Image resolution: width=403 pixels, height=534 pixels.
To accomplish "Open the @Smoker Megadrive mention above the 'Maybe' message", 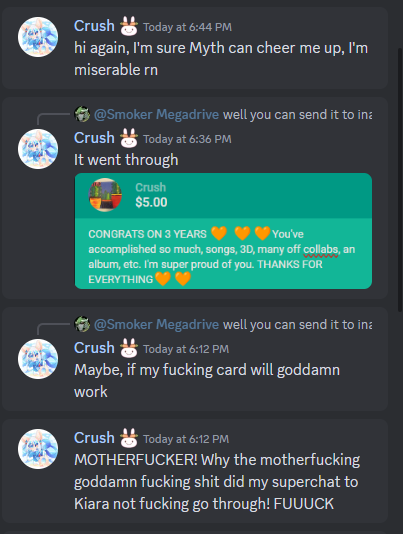I will coord(156,324).
